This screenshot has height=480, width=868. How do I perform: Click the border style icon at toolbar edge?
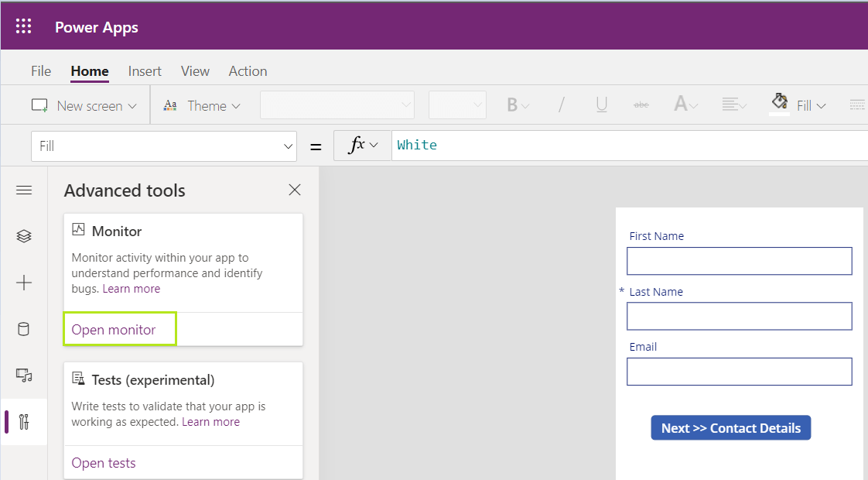(857, 105)
